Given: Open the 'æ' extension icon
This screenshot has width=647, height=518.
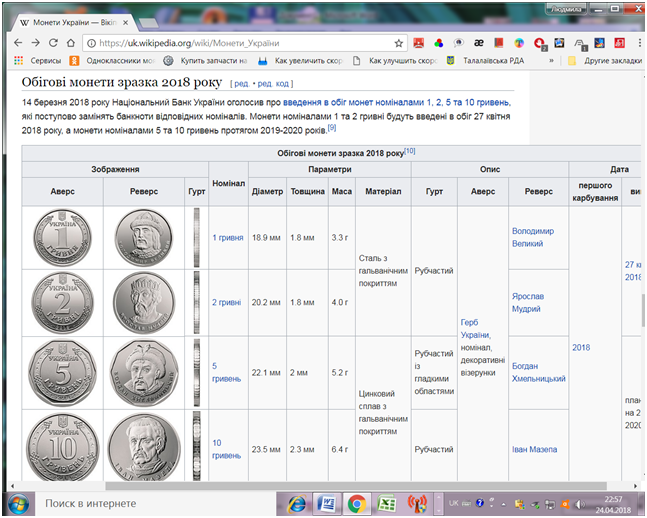Looking at the screenshot, I should 479,43.
